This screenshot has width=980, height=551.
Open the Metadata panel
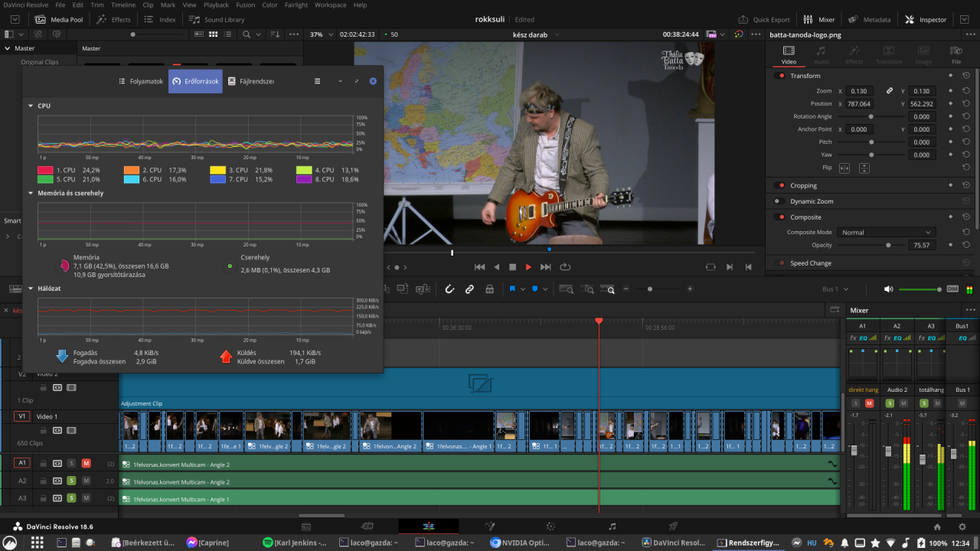(869, 19)
